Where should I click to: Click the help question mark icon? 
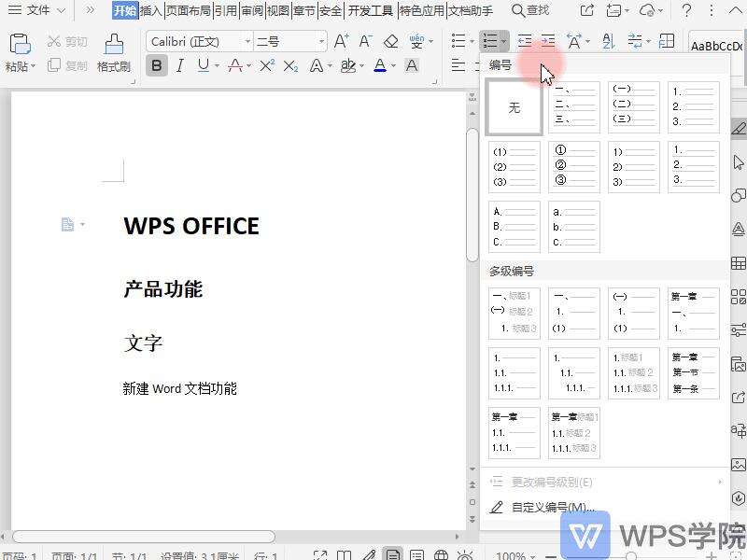tap(686, 10)
